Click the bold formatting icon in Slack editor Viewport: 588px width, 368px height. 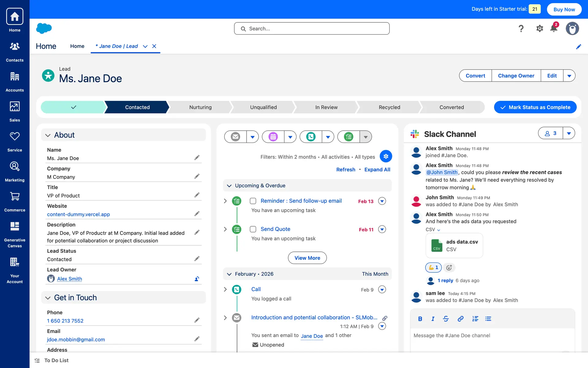point(420,319)
